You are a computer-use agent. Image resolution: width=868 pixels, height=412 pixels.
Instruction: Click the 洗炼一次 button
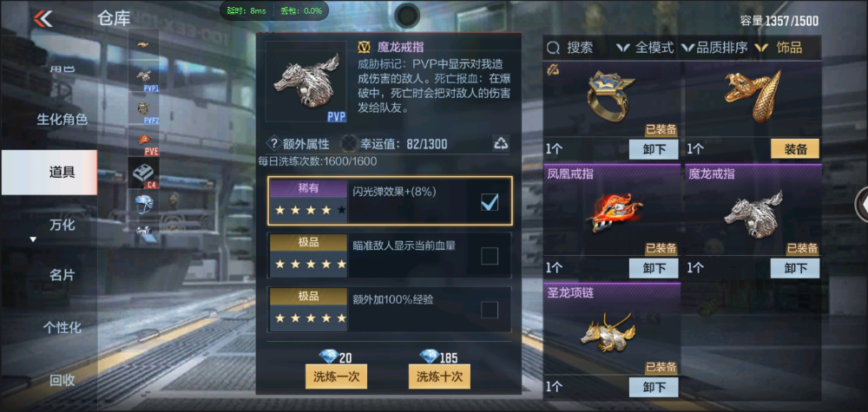(x=337, y=377)
